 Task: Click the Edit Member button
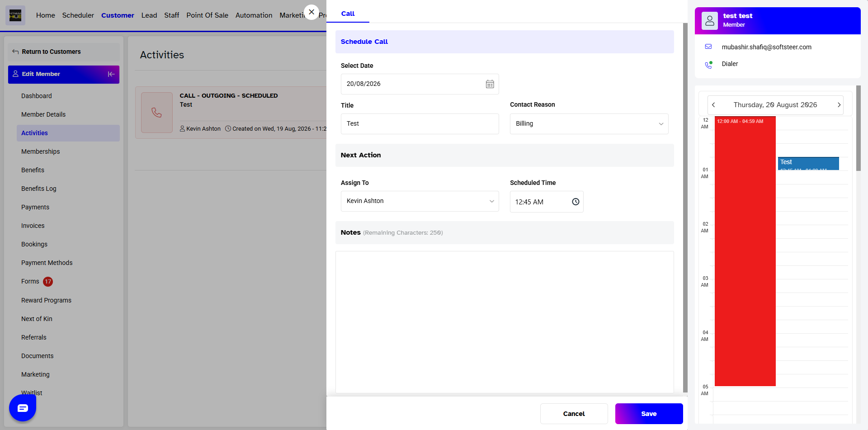tap(64, 74)
